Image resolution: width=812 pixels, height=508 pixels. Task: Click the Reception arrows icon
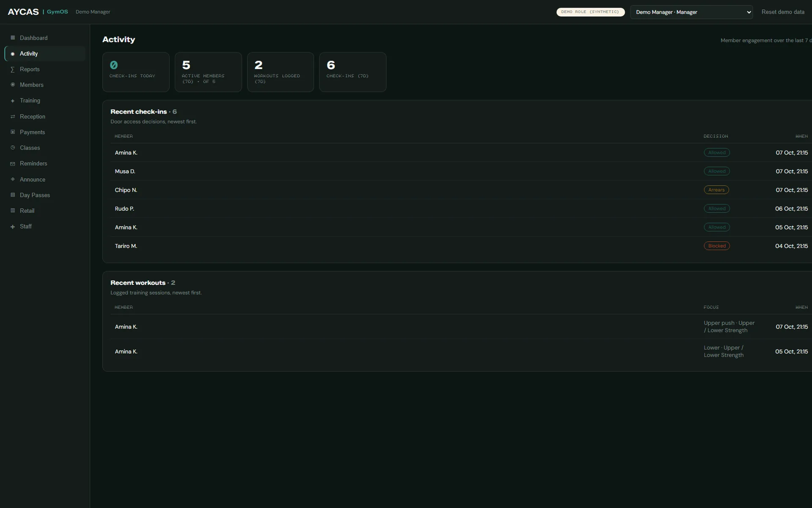(13, 116)
